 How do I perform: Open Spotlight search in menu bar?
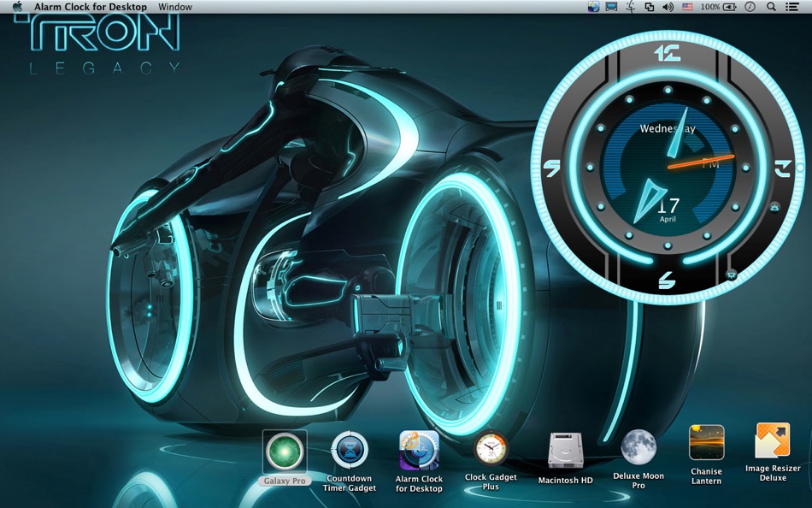coord(771,7)
